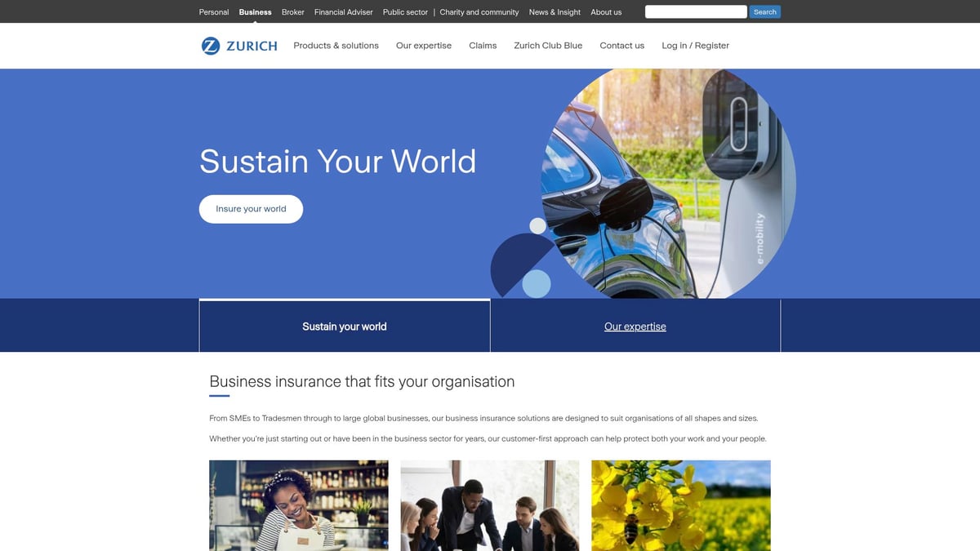Open News & Insight

tap(555, 11)
